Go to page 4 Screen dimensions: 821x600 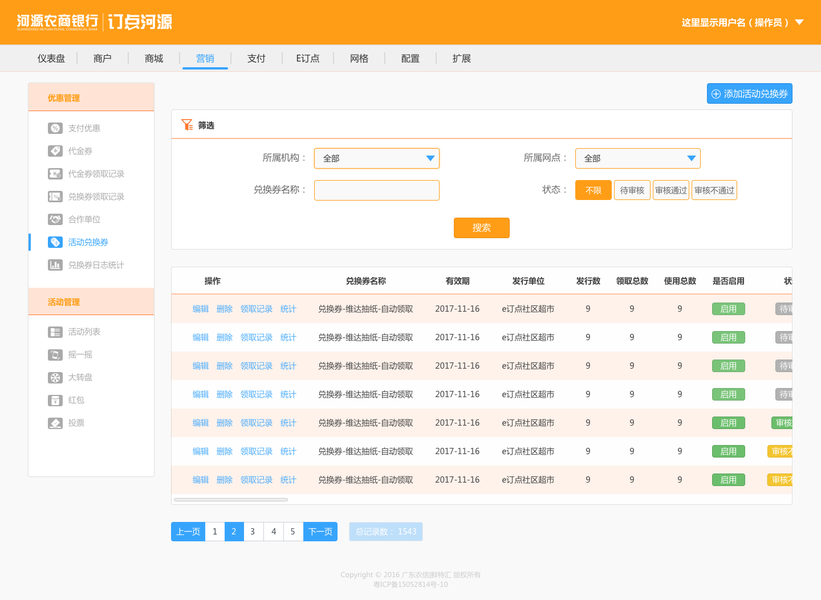273,531
